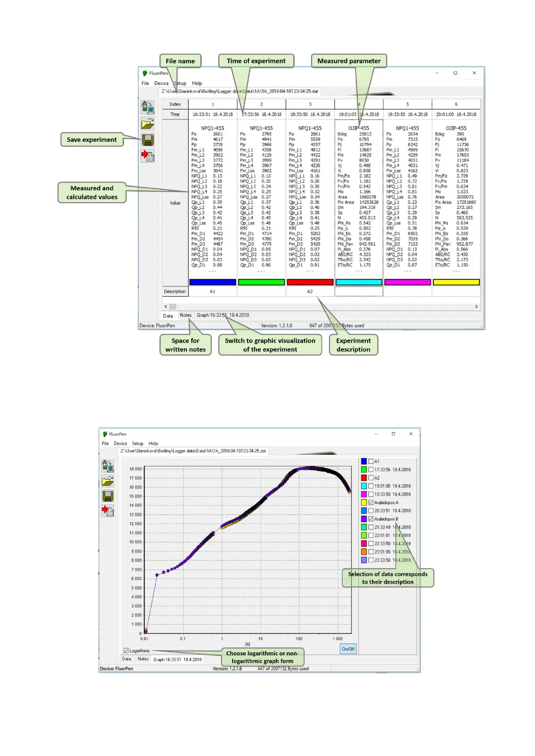The width and height of the screenshot is (535, 756).
Task: Click file path tab in upper data window
Action: click(x=239, y=91)
